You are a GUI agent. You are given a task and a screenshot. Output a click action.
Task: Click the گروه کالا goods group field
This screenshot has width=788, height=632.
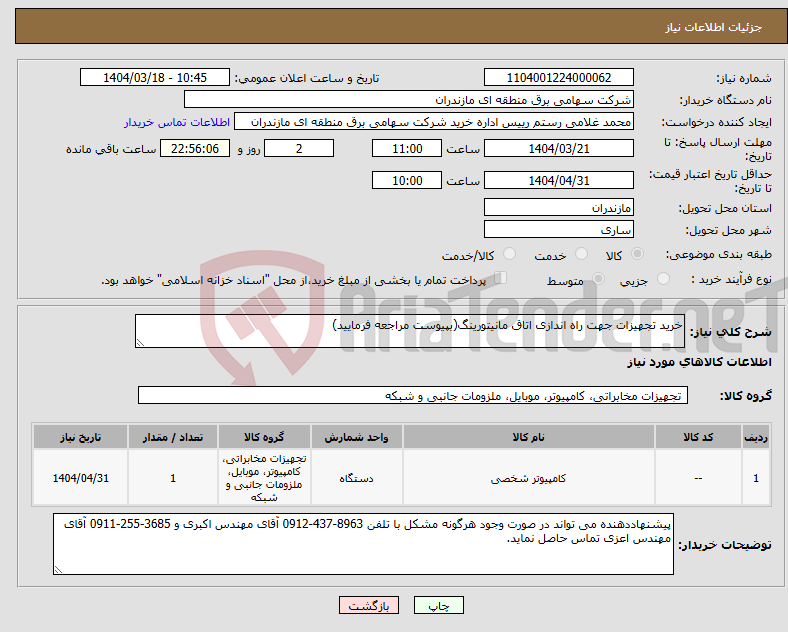413,395
